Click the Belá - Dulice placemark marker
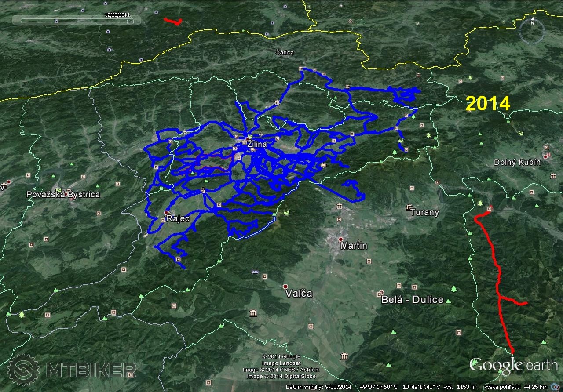This screenshot has height=392, width=563. (x=382, y=293)
